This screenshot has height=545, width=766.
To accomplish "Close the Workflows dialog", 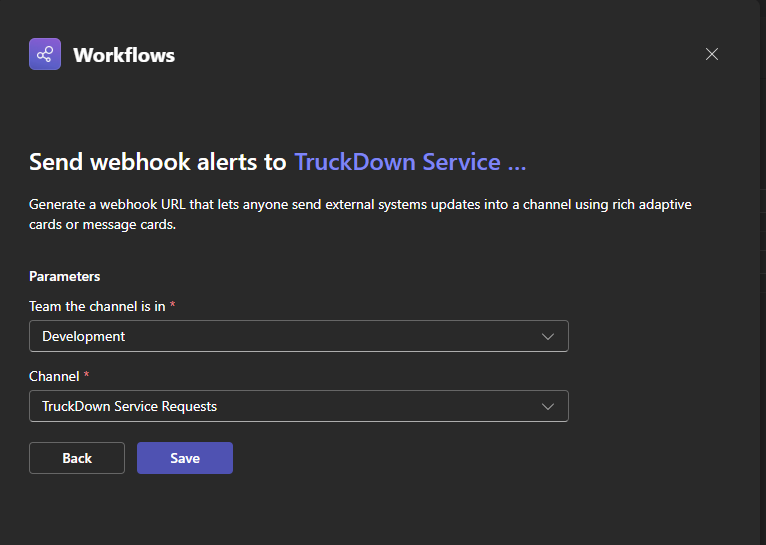I will pos(712,54).
